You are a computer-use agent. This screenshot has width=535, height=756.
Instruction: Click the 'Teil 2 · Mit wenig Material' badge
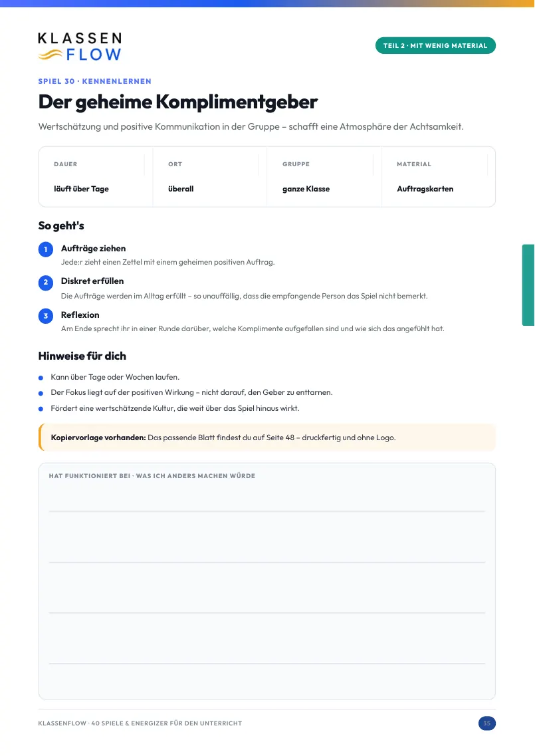[435, 45]
